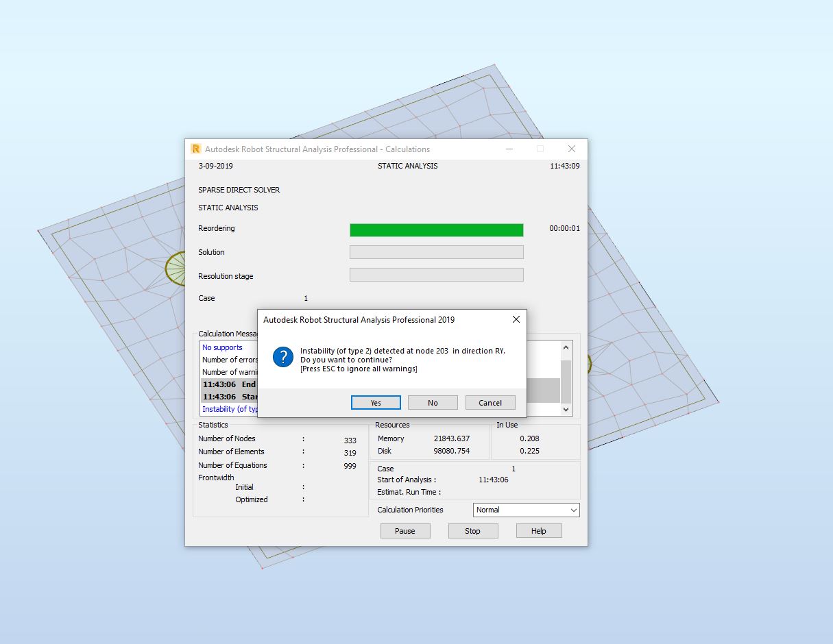
Task: Close the instability warning popup with its X
Action: tap(516, 319)
